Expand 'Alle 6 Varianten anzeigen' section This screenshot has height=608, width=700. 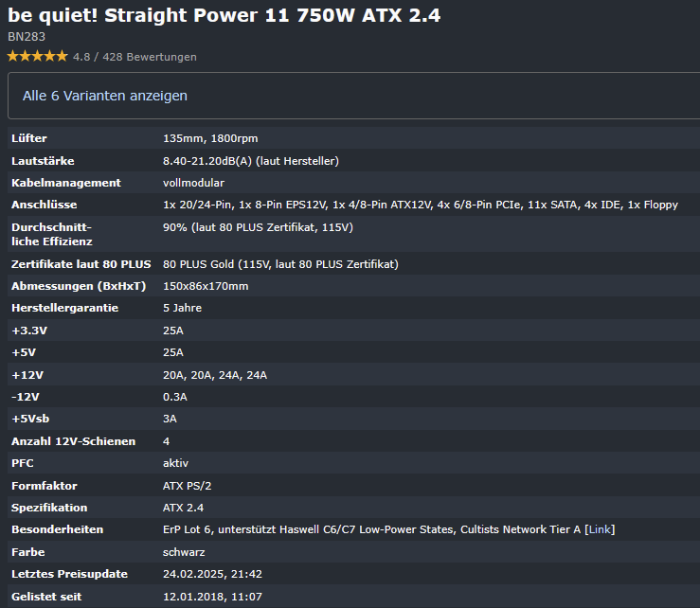(x=105, y=96)
